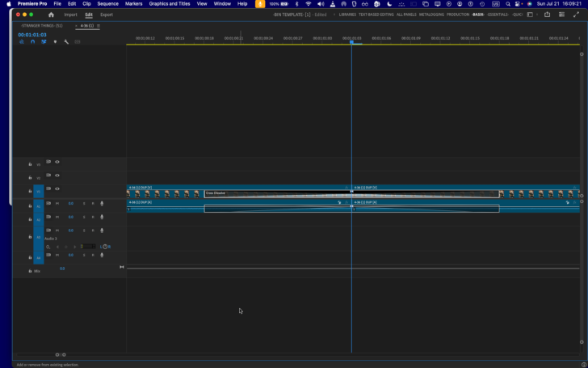Open the sequence 4-36 panel menu

tap(99, 26)
